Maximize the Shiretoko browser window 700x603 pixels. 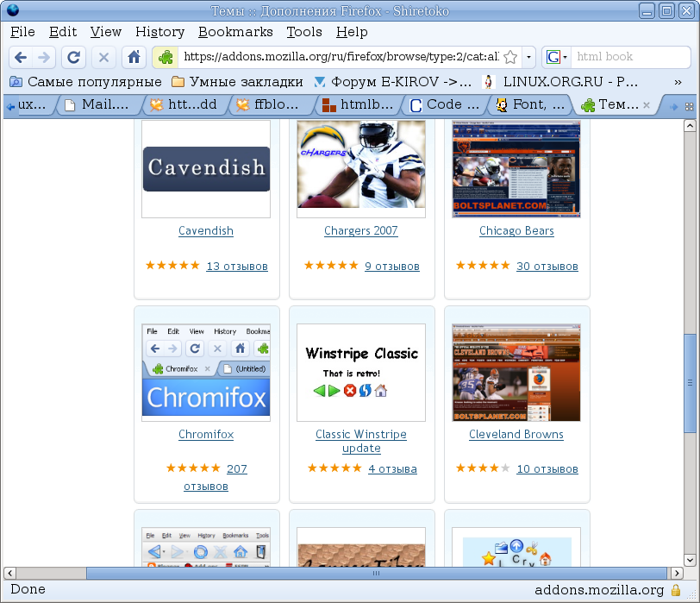(x=667, y=10)
